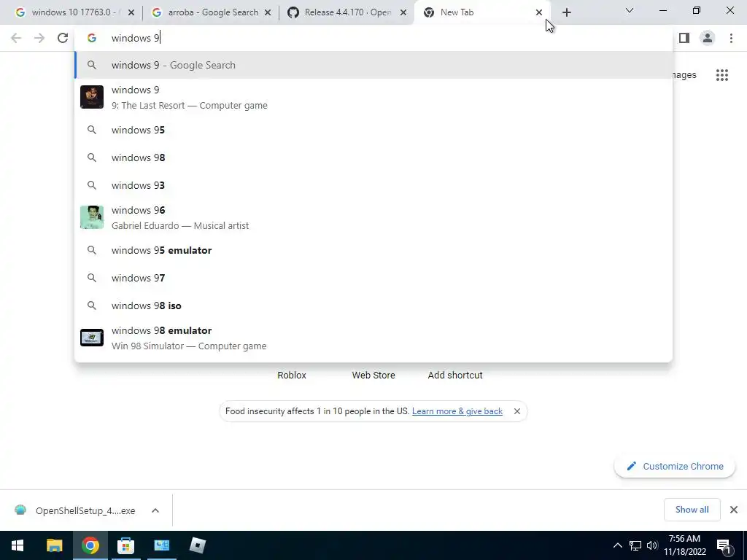This screenshot has width=747, height=560.
Task: Click the address bar with 'windows 9'
Action: [x=374, y=38]
